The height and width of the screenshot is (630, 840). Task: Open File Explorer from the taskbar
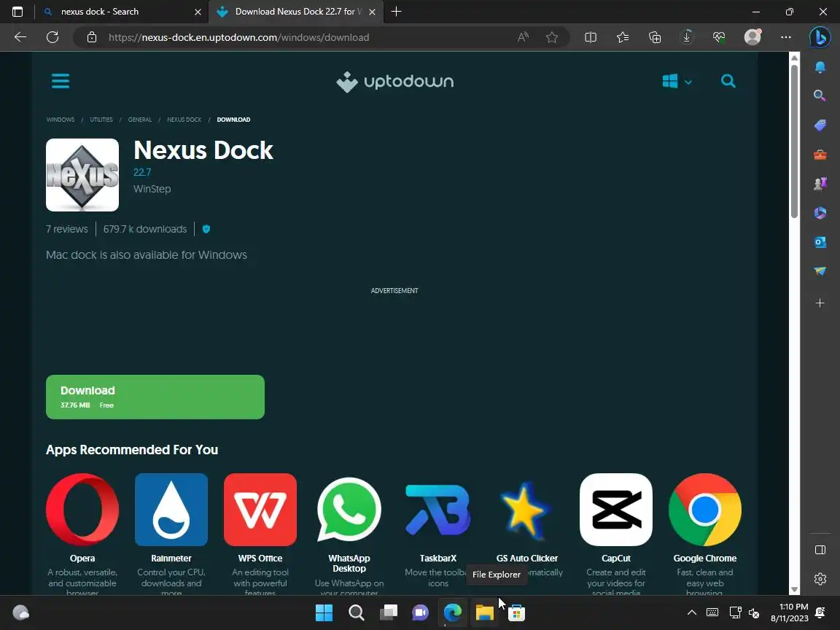coord(485,612)
